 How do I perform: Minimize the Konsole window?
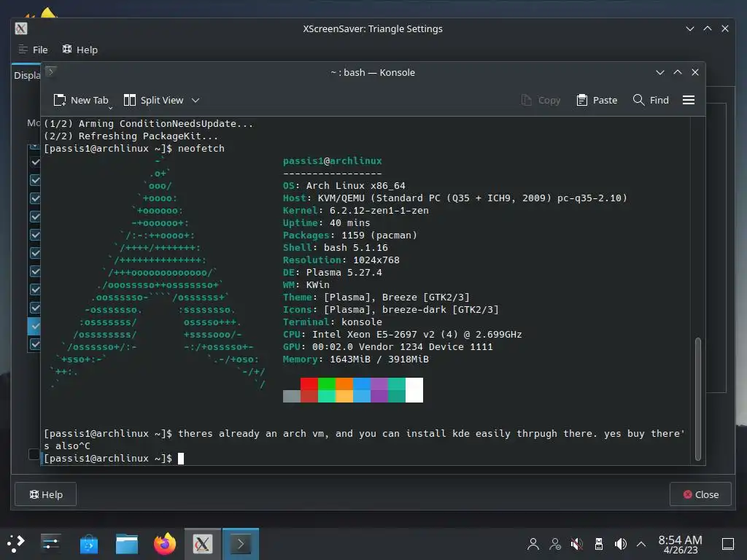(x=659, y=72)
